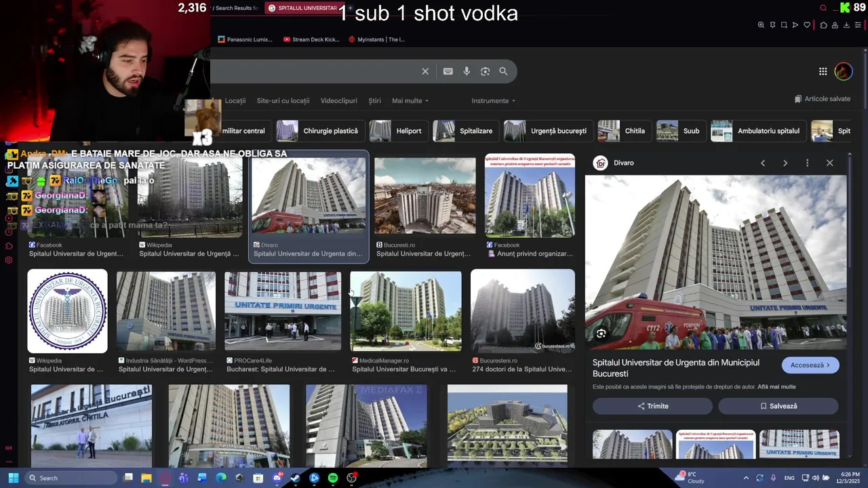This screenshot has height=488, width=868.
Task: Filter by Spitalizare chip
Action: point(466,131)
